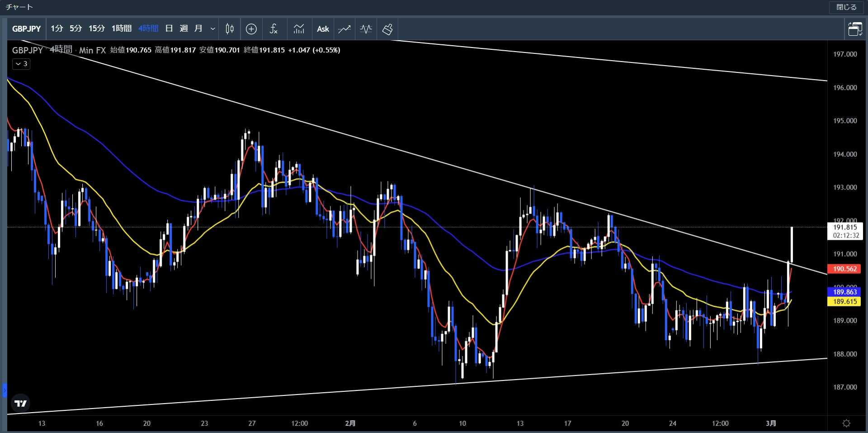Switch to 15分 timeframe
The width and height of the screenshot is (868, 433).
point(96,29)
